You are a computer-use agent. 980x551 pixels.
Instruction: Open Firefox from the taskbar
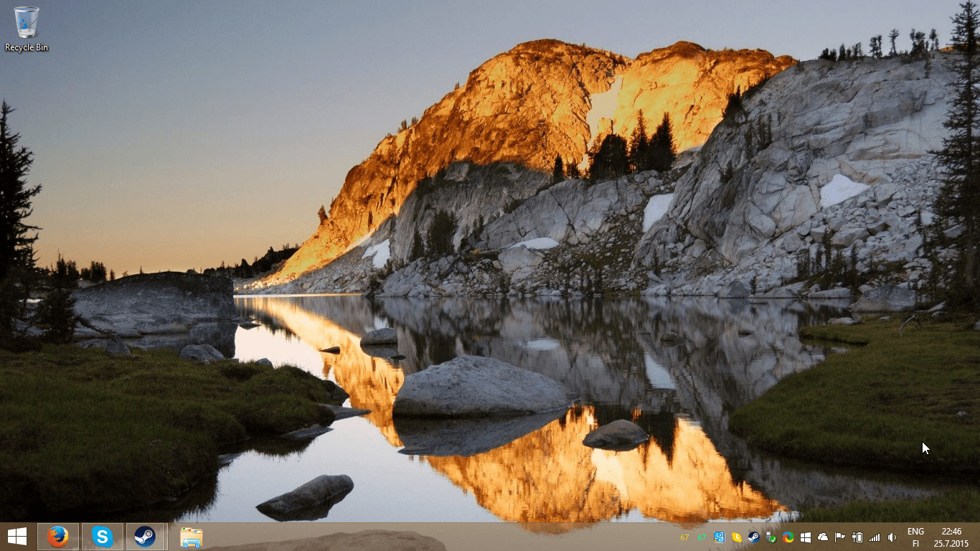coord(58,537)
